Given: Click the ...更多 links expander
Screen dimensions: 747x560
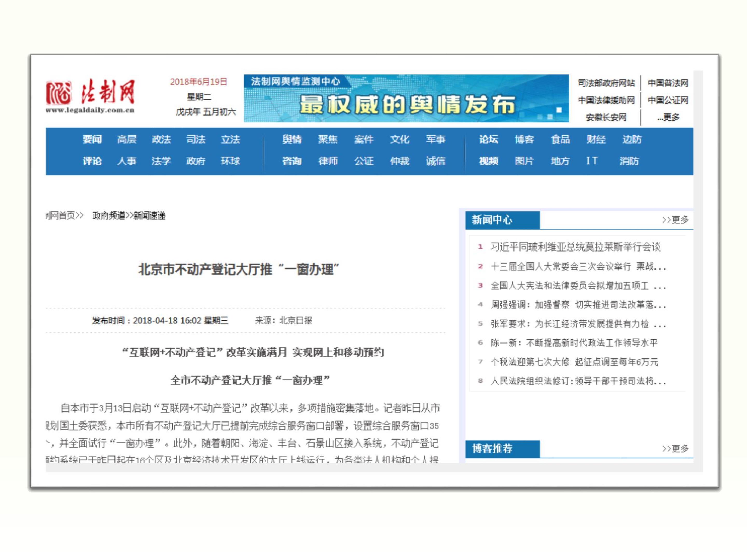Looking at the screenshot, I should coord(668,117).
